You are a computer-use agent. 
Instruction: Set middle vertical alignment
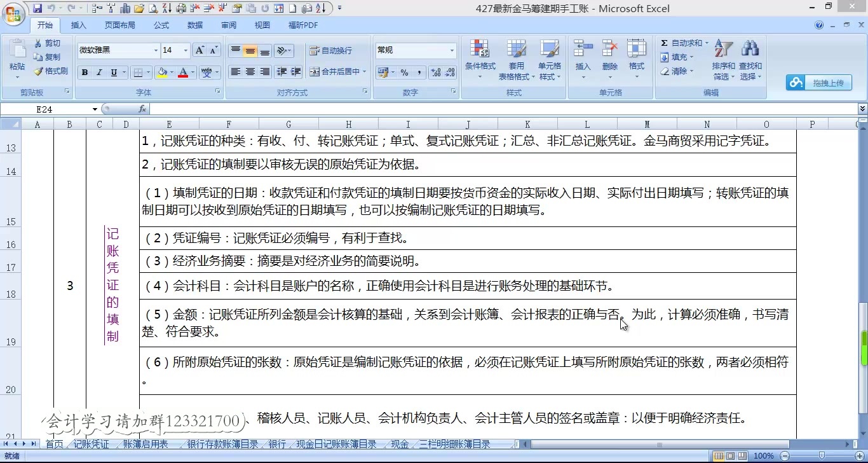pyautogui.click(x=250, y=51)
